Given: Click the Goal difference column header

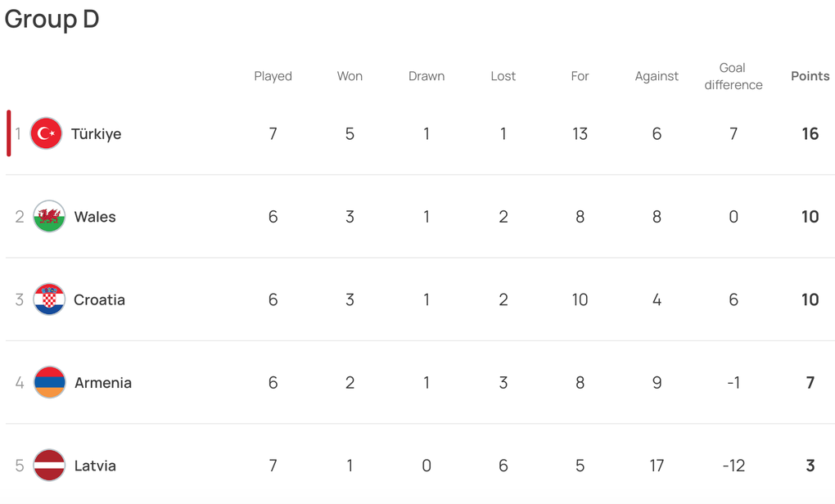Looking at the screenshot, I should [733, 76].
